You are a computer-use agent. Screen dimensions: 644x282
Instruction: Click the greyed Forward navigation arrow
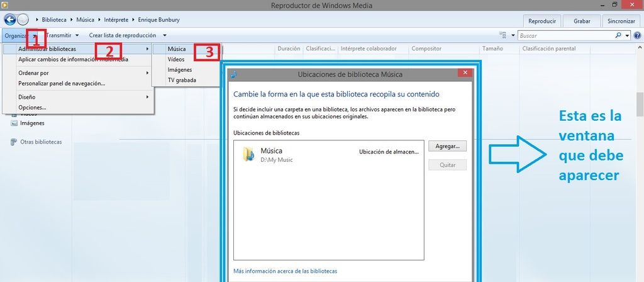pyautogui.click(x=23, y=20)
